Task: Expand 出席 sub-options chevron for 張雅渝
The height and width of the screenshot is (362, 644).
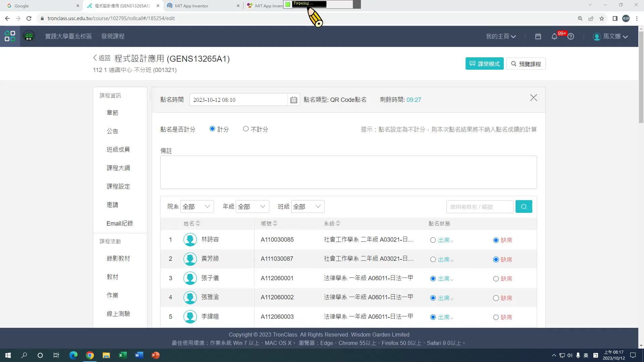Action: coord(452,299)
